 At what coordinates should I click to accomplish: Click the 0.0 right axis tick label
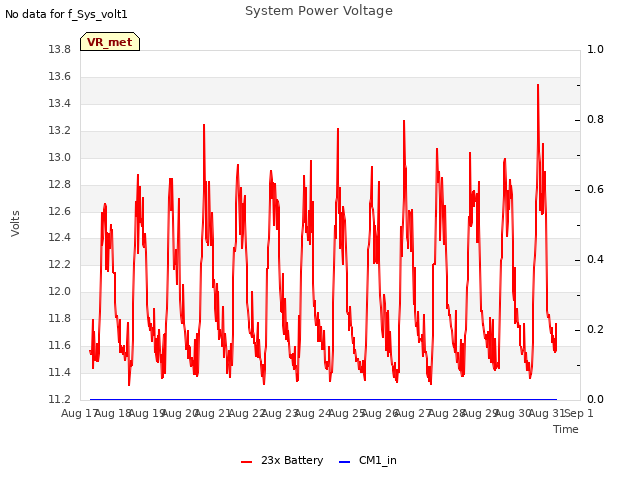[596, 399]
